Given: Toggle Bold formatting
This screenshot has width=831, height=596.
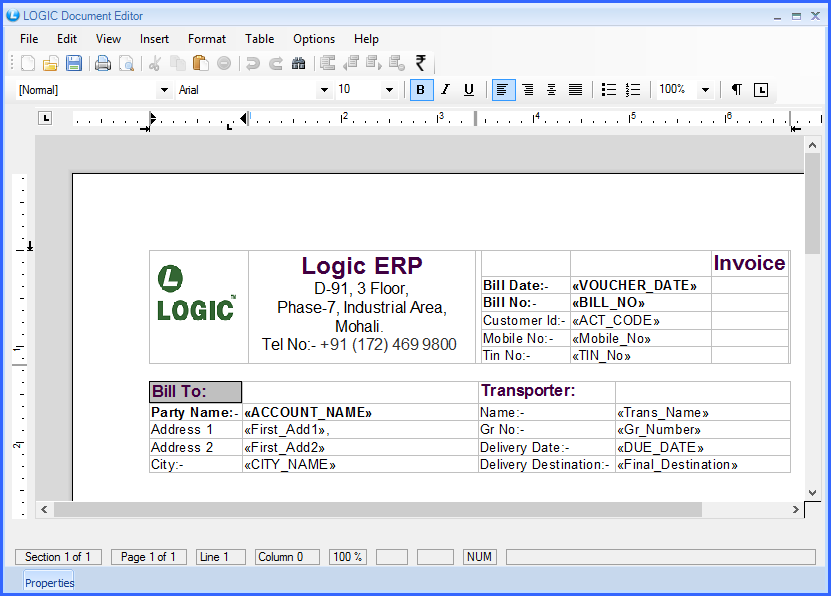Looking at the screenshot, I should (x=421, y=90).
